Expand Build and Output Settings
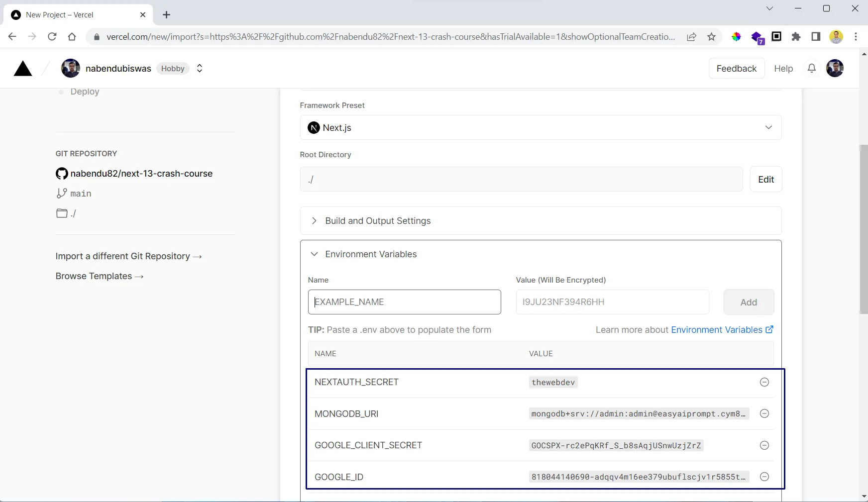Image resolution: width=868 pixels, height=502 pixels. pyautogui.click(x=541, y=221)
